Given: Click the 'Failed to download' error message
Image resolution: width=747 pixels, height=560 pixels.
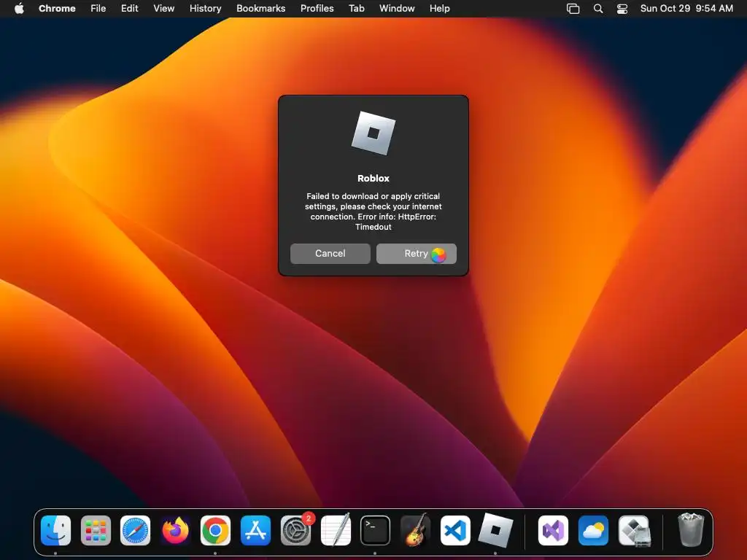Looking at the screenshot, I should click(373, 211).
